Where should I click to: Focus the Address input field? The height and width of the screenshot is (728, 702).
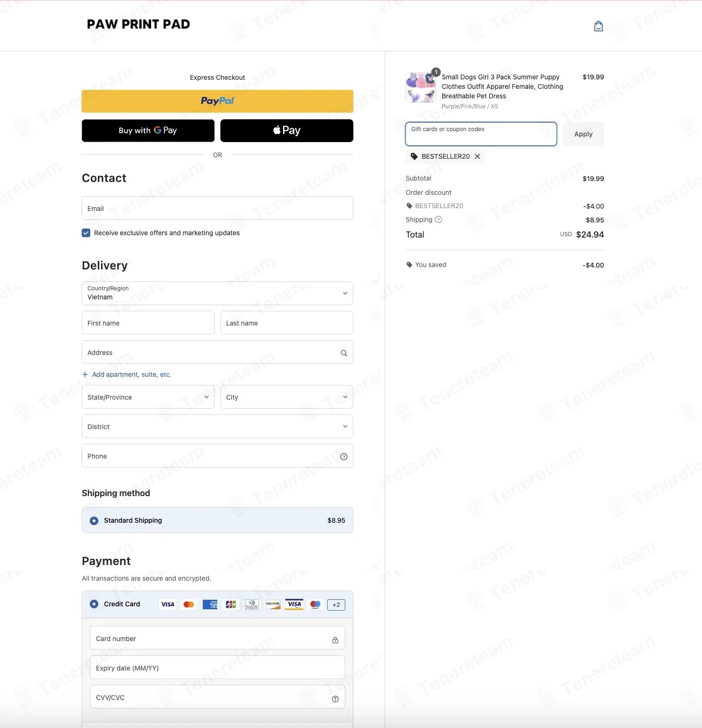[x=218, y=352]
